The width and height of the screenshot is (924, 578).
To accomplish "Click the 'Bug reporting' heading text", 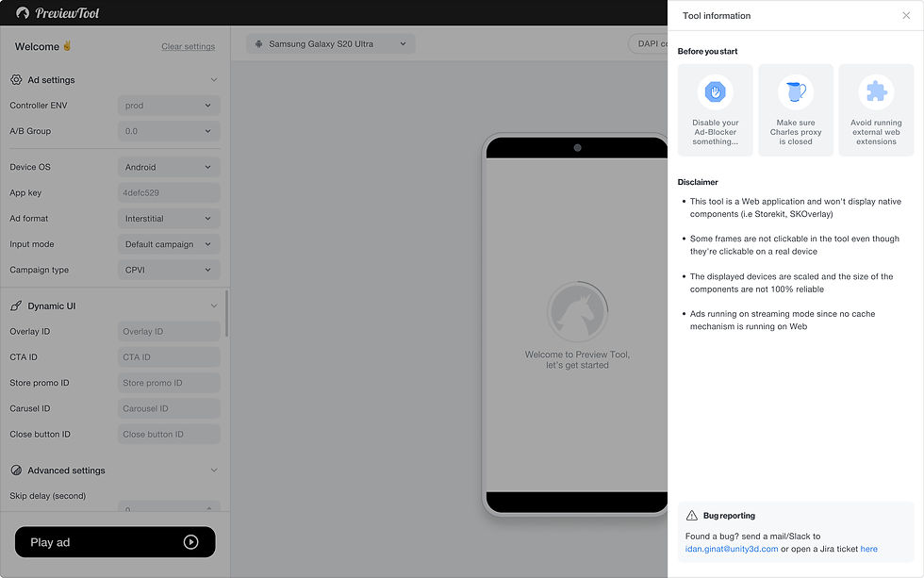I will point(729,516).
